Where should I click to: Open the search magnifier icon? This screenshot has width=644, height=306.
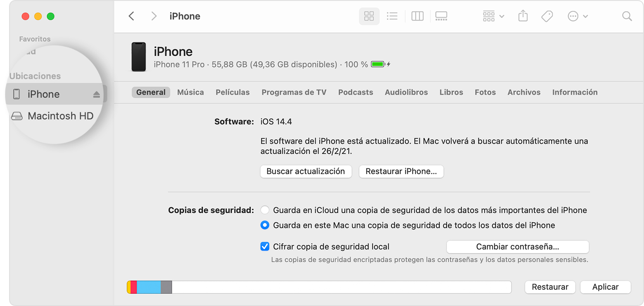coord(627,16)
